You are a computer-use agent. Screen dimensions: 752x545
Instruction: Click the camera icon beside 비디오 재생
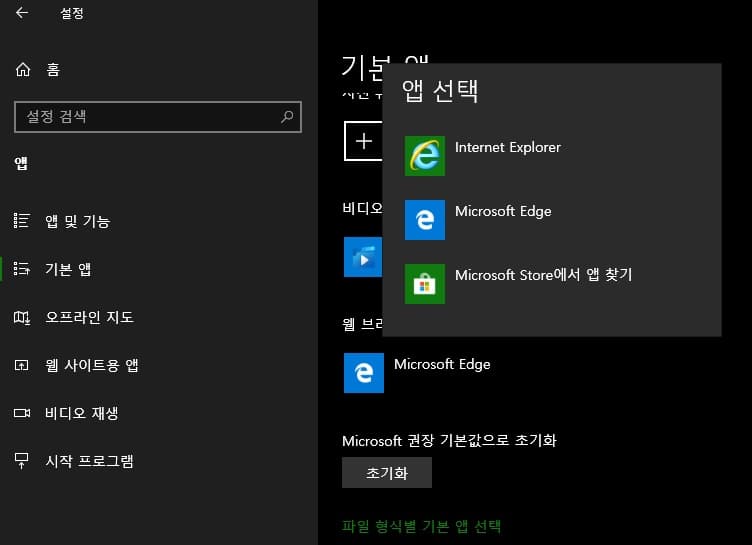22,413
